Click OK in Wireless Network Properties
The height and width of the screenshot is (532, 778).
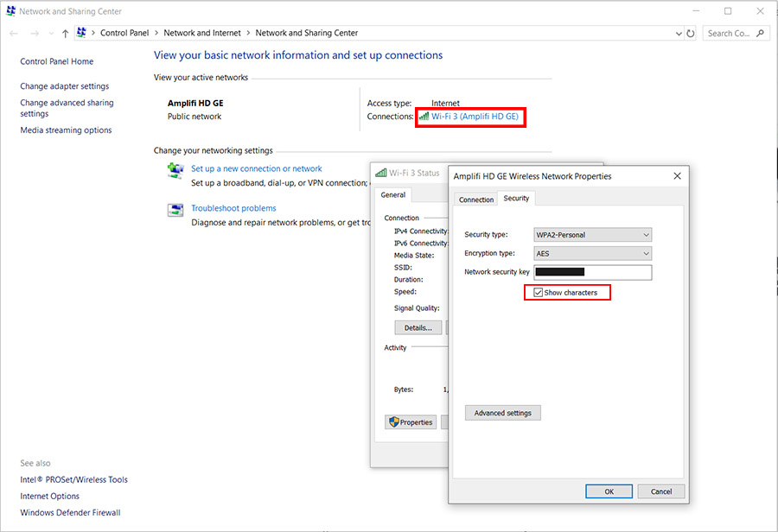pos(609,491)
